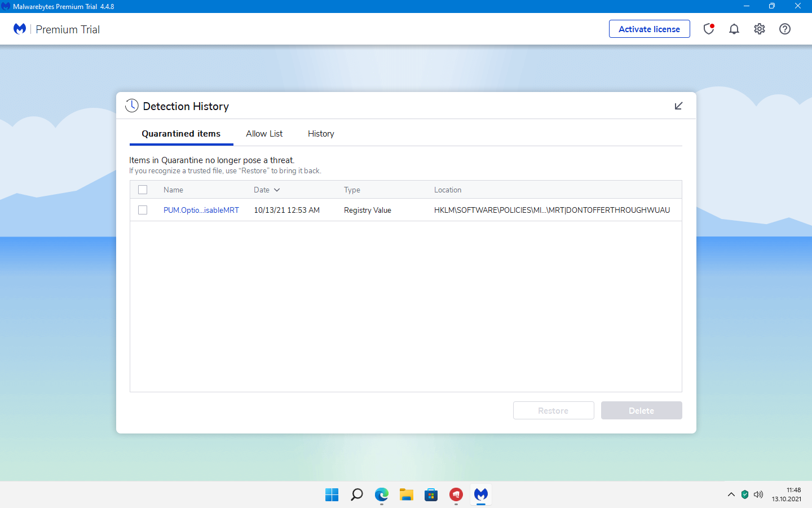812x508 pixels.
Task: Click the Malwarebytes logo in header
Action: tap(20, 29)
